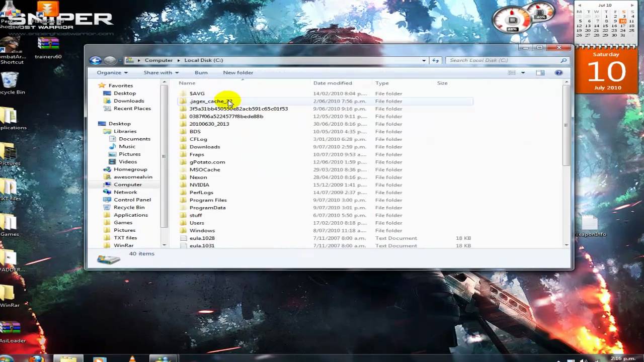Select TXT files in navigation pane
644x362 pixels.
[x=125, y=238]
